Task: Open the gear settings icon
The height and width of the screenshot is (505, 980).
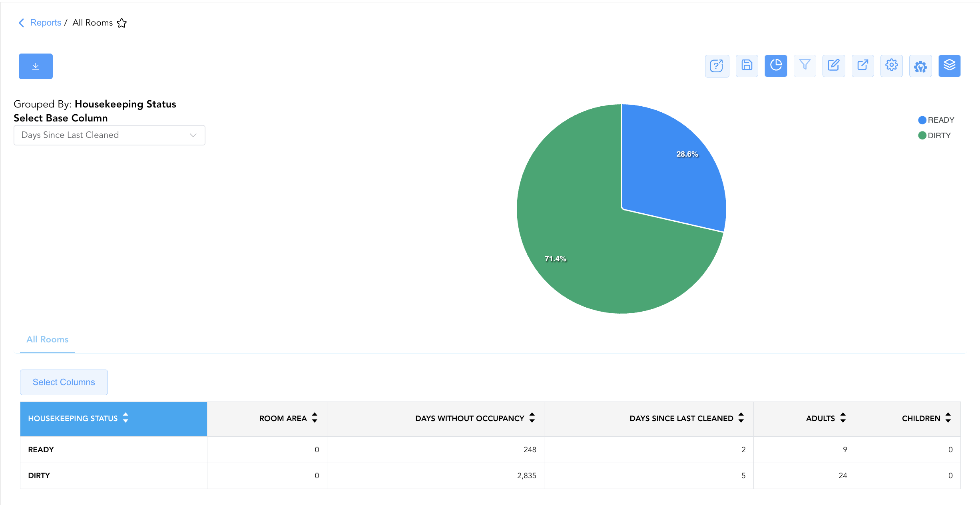Action: pyautogui.click(x=891, y=66)
